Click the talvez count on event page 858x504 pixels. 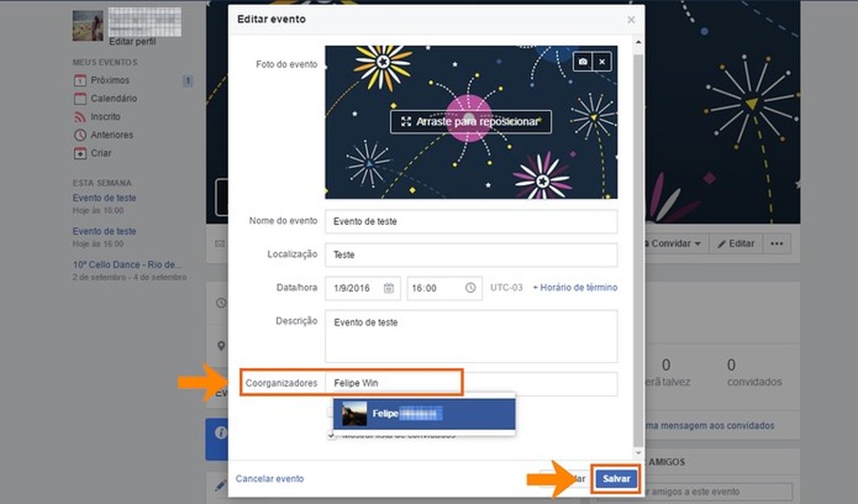(x=666, y=372)
